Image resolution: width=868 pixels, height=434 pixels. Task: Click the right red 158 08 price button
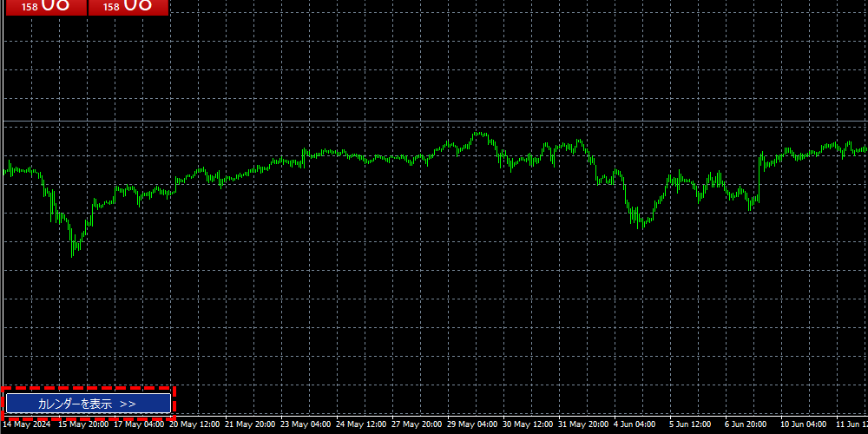pos(128,7)
